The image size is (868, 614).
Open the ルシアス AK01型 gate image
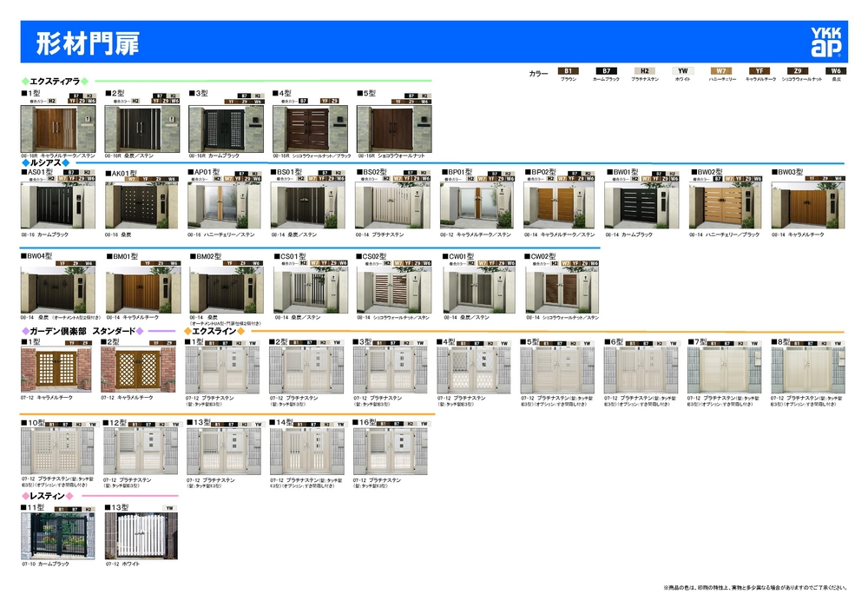tap(141, 206)
